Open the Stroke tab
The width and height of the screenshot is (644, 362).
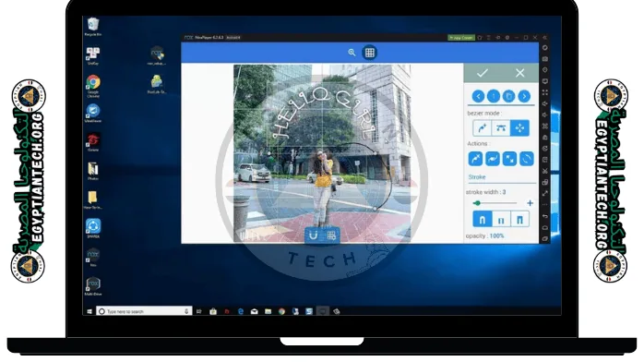point(477,177)
